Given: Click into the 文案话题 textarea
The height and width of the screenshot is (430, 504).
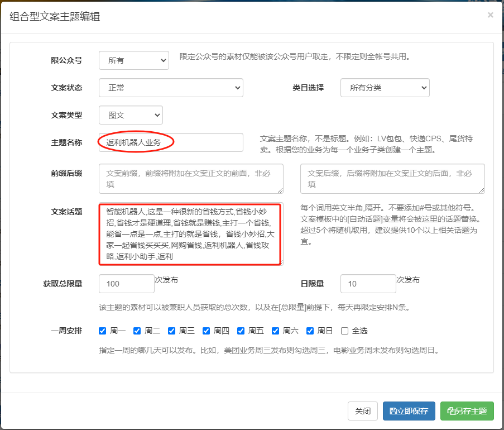Looking at the screenshot, I should pos(191,234).
